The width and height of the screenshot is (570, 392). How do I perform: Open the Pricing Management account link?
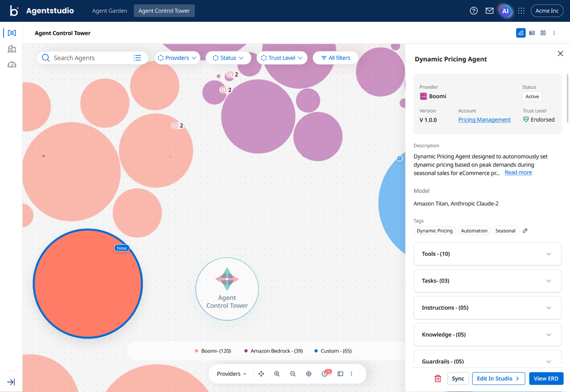(x=484, y=119)
